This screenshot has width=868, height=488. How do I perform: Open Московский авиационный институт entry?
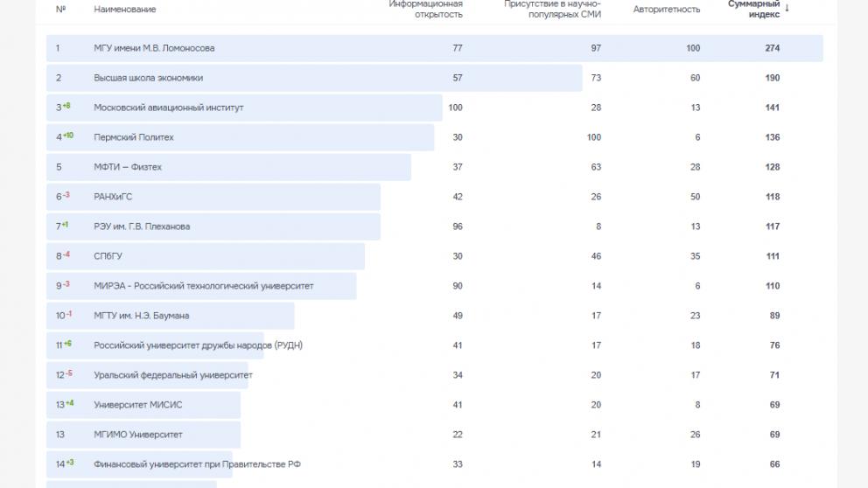(168, 108)
